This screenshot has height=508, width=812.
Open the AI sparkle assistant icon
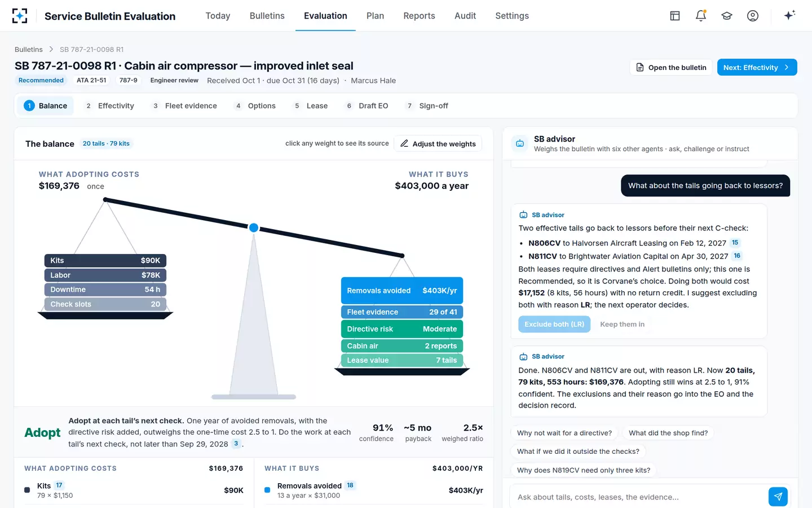tap(789, 15)
